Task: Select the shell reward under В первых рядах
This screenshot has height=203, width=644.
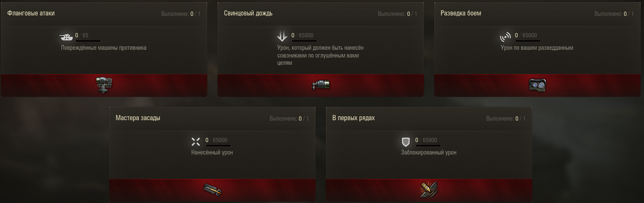Action: click(429, 190)
